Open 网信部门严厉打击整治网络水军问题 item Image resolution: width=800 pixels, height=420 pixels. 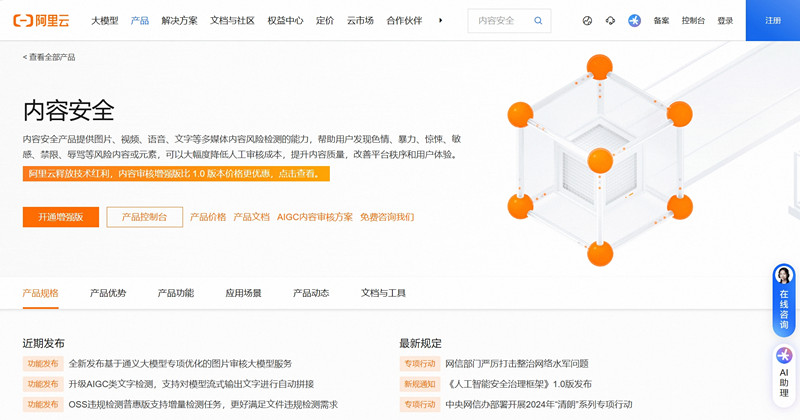point(517,364)
